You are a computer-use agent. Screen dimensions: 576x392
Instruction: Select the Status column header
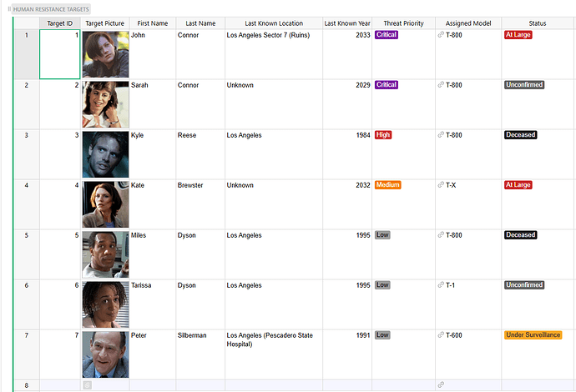pyautogui.click(x=538, y=23)
